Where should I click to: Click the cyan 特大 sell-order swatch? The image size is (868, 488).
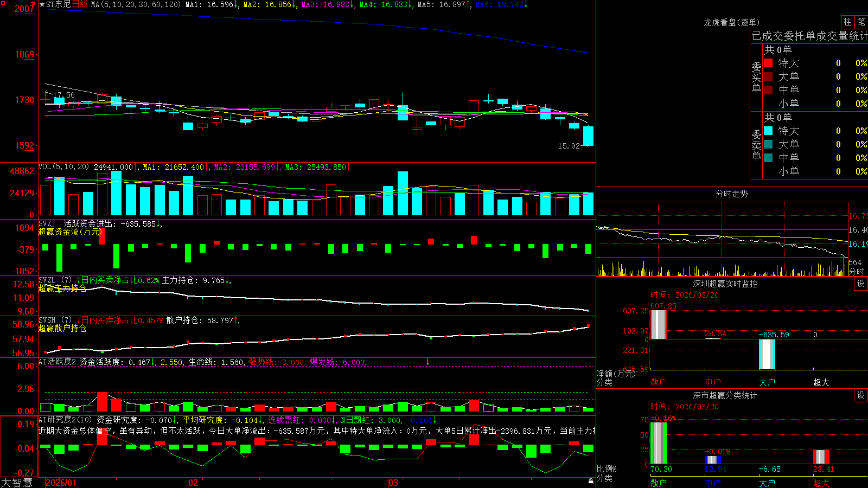point(768,131)
